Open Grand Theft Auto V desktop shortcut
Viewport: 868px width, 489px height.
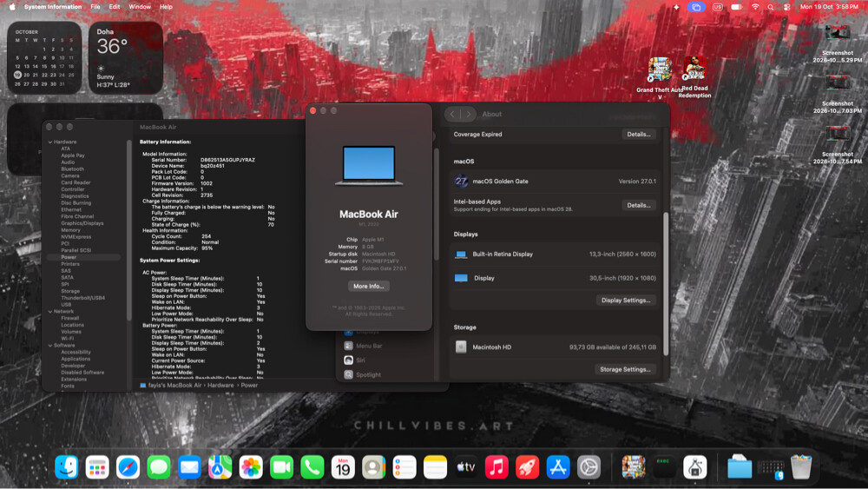[x=660, y=77]
